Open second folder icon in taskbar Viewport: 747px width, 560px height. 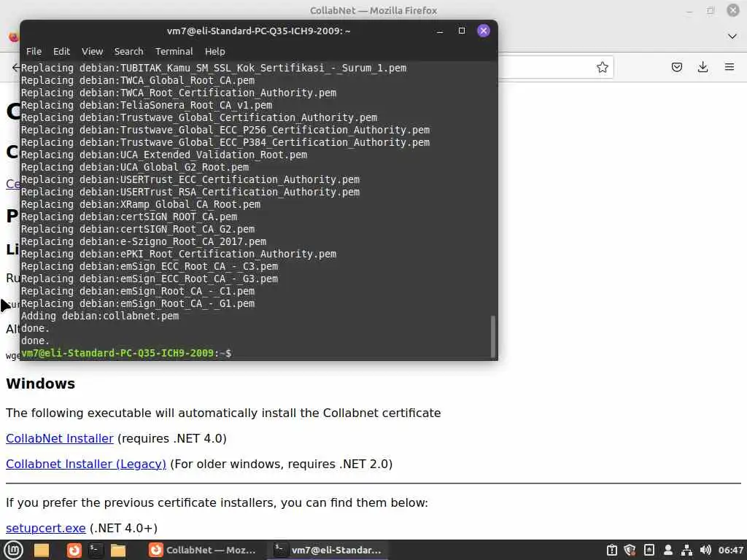117,550
